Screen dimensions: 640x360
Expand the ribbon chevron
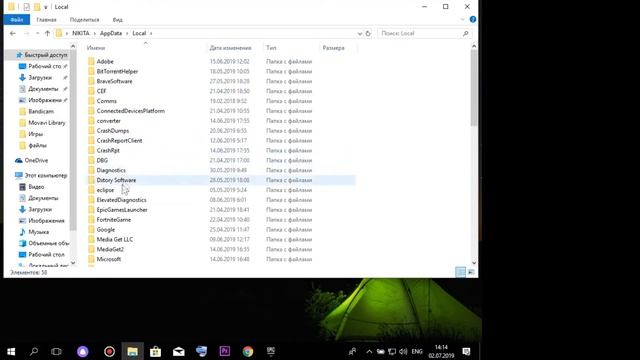(462, 19)
